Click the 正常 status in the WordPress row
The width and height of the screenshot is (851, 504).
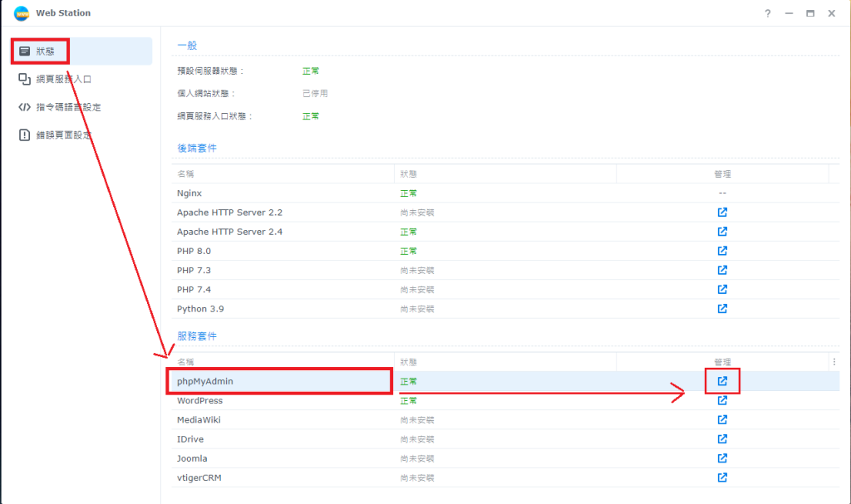pos(409,400)
